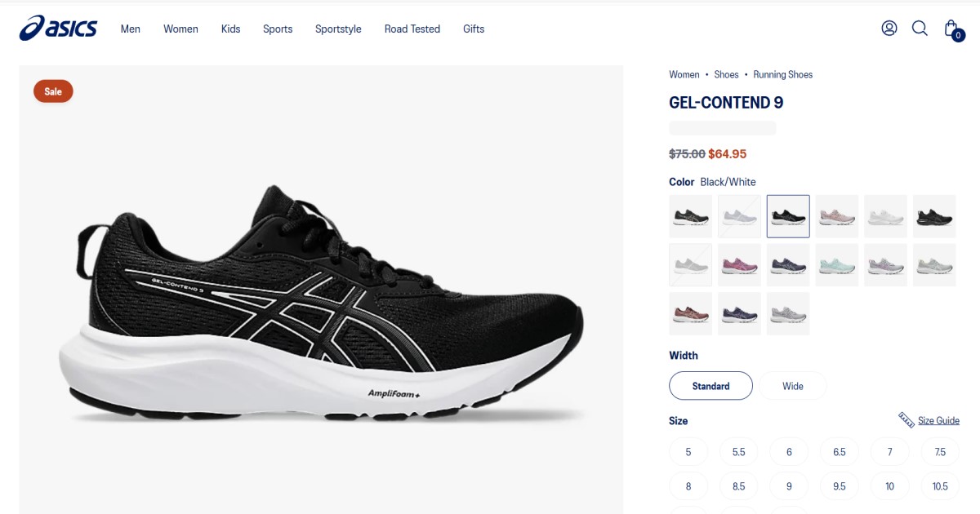Screen dimensions: 980x514
Task: Choose size 7.5
Action: 940,451
